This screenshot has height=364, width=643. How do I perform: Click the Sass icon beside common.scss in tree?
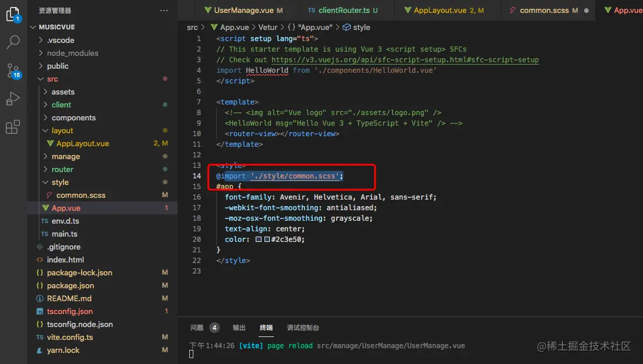pos(49,195)
